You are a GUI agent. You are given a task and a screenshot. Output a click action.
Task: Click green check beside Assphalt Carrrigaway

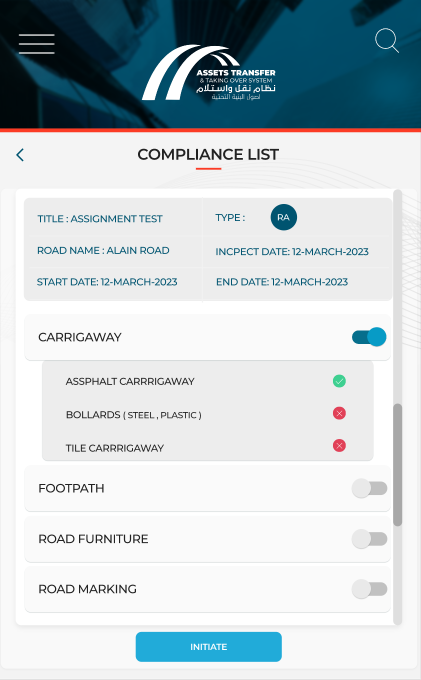(x=339, y=381)
